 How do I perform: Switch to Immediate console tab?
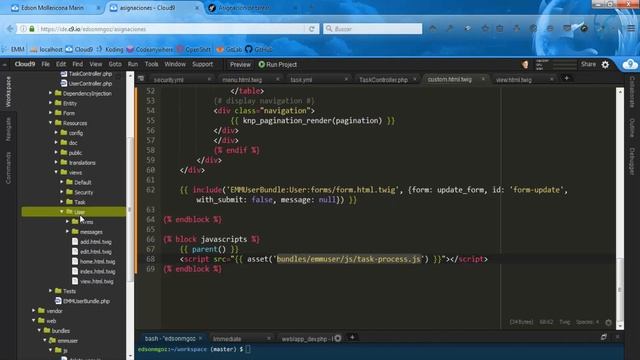tap(227, 339)
